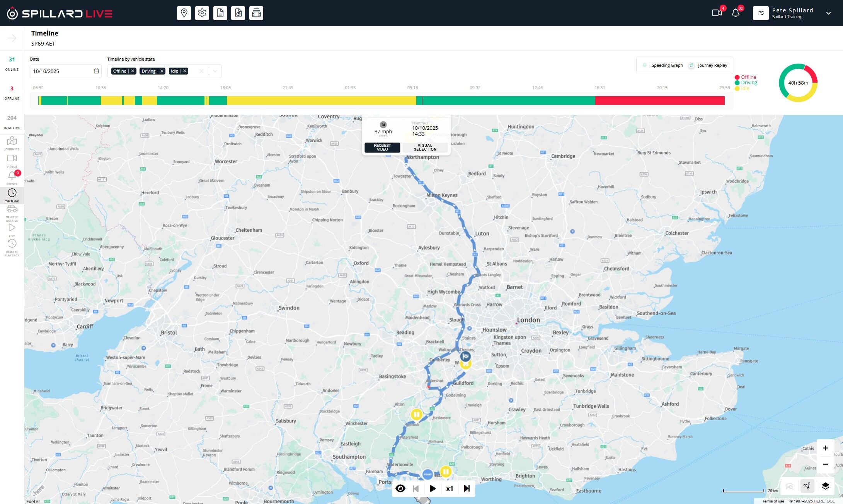843x504 pixels.
Task: Open the document reports icon
Action: (220, 13)
